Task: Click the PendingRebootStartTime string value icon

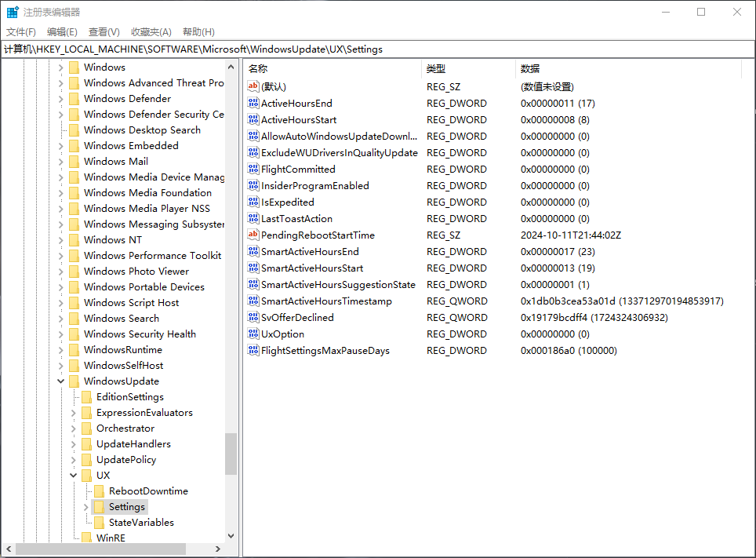Action: (x=253, y=235)
